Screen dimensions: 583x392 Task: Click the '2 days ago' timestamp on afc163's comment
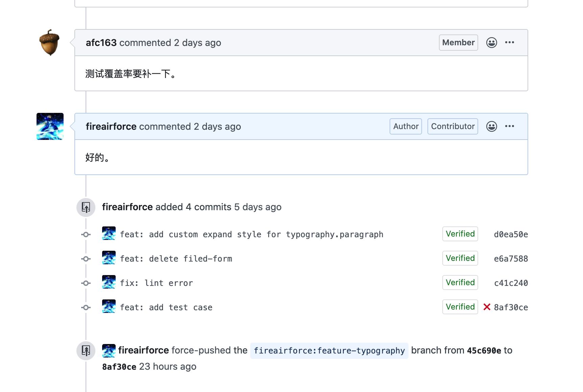point(197,43)
